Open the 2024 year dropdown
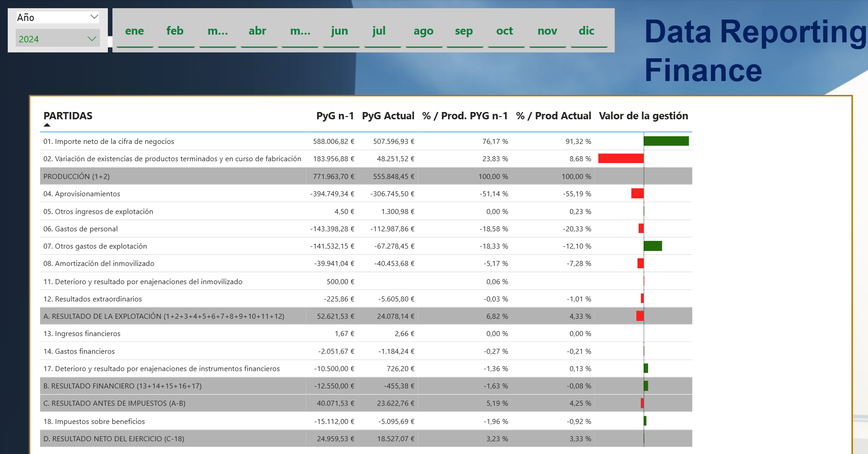 point(57,39)
